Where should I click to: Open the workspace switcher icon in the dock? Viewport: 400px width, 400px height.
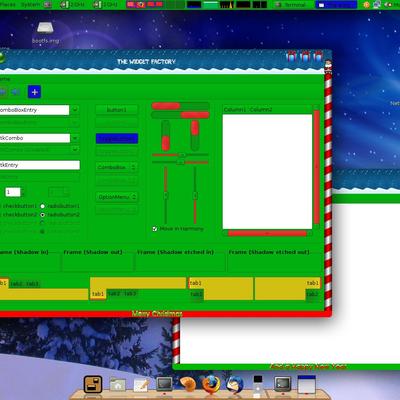pyautogui.click(x=93, y=384)
